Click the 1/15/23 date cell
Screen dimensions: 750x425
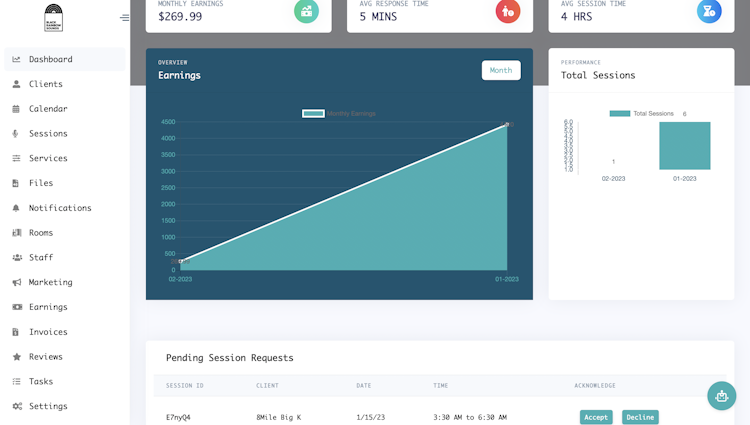tap(370, 417)
